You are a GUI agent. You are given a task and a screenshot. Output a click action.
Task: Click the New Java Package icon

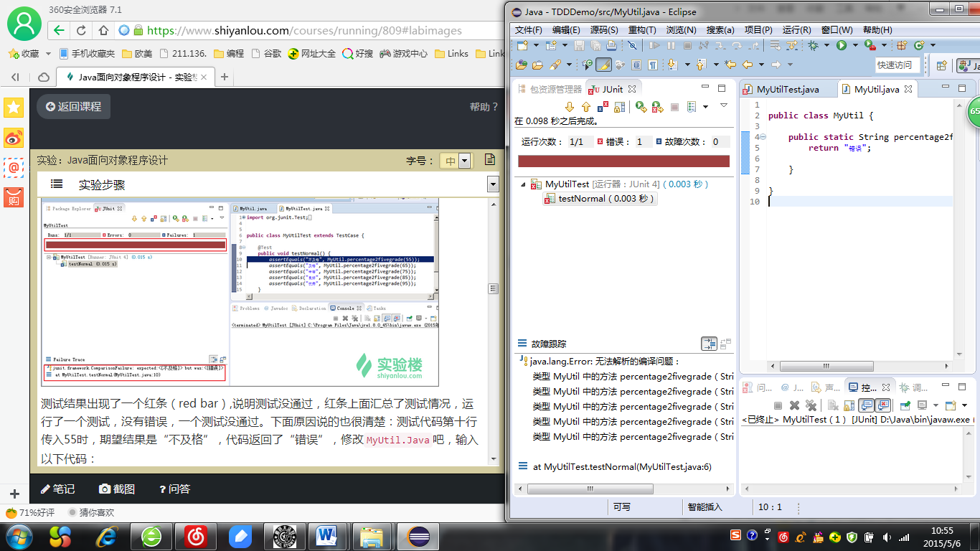point(902,45)
